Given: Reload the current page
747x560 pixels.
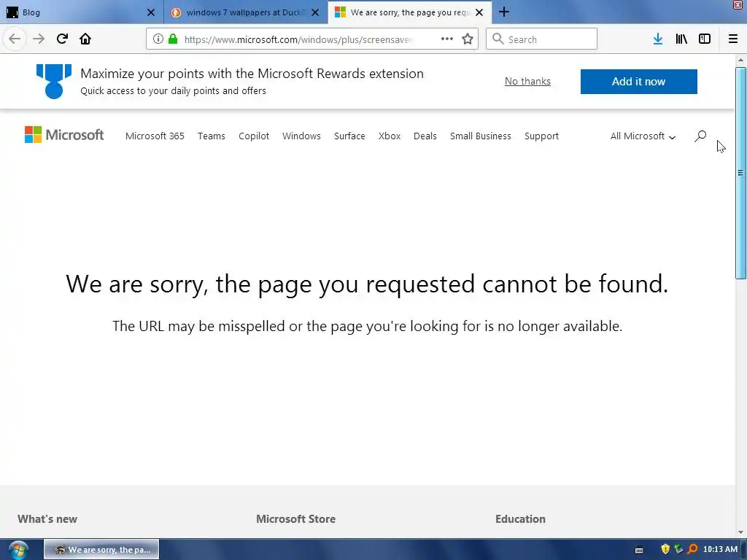Looking at the screenshot, I should click(62, 39).
